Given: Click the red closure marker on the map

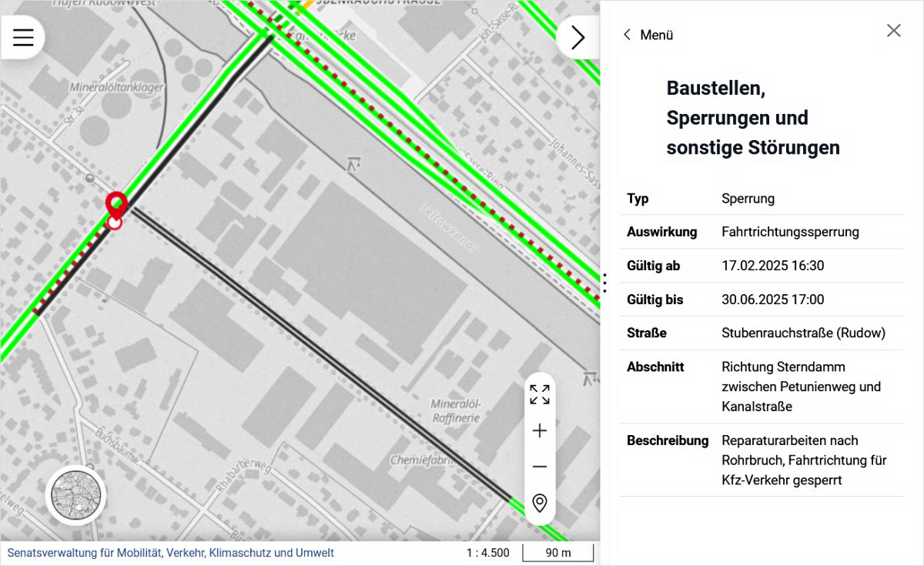Looking at the screenshot, I should click(x=116, y=203).
